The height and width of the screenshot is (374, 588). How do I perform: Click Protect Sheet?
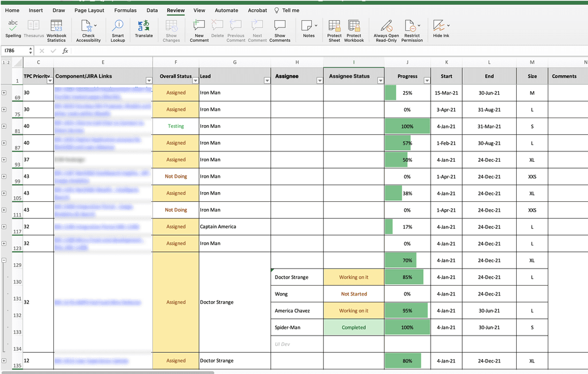[x=334, y=31]
